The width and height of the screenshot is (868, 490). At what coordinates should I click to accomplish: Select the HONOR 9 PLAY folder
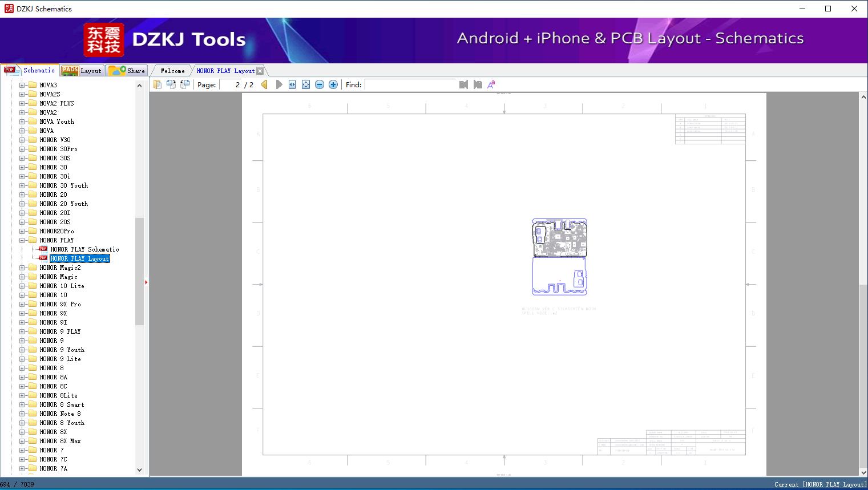60,331
